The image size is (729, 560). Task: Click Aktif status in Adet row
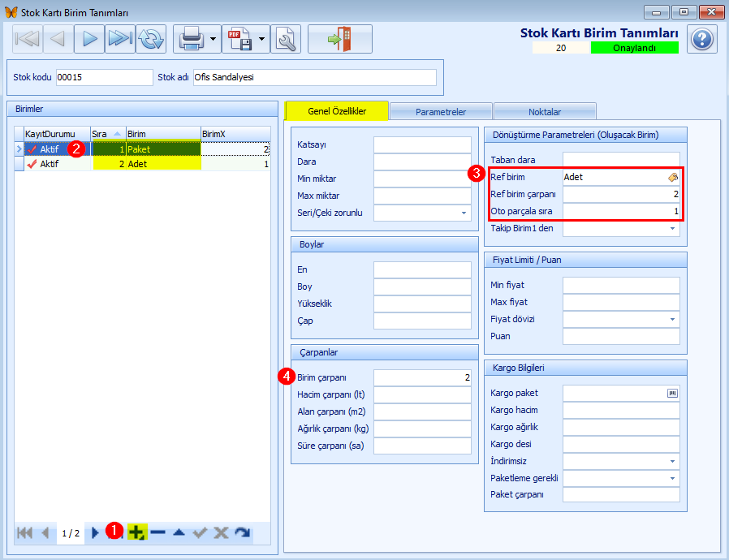[50, 164]
